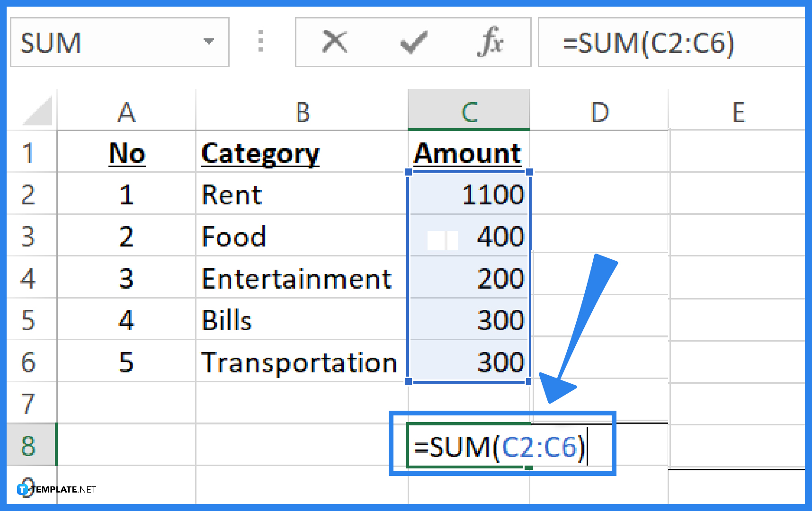Select row 7 header

coord(28,403)
